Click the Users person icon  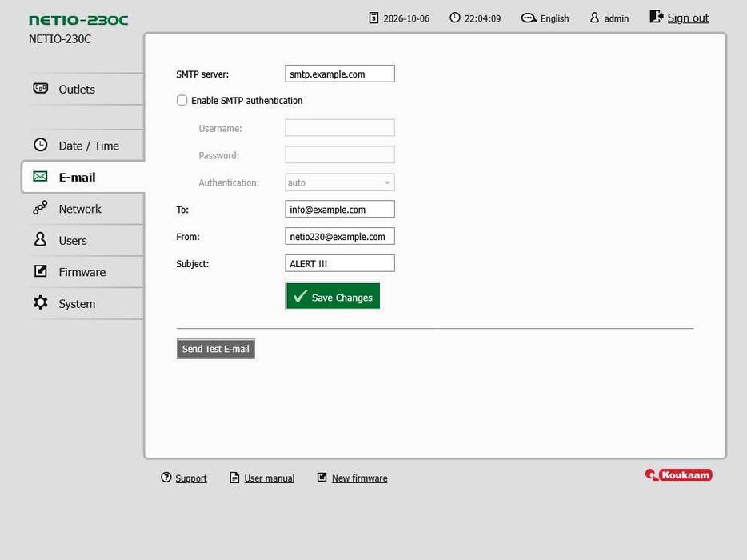click(41, 239)
